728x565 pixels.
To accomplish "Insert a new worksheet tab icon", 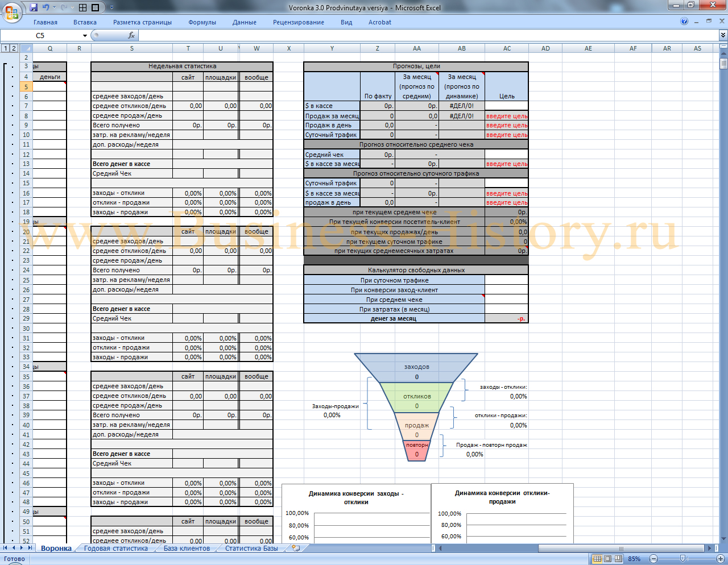I will pos(296,549).
